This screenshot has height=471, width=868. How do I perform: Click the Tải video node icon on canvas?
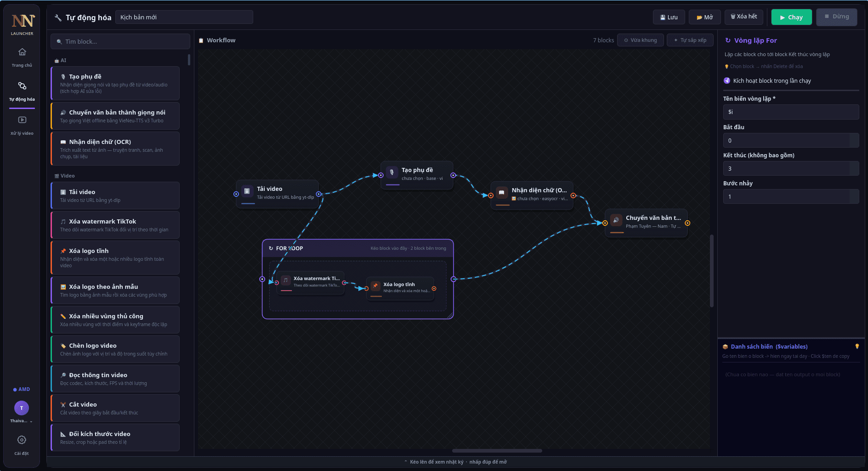(247, 191)
